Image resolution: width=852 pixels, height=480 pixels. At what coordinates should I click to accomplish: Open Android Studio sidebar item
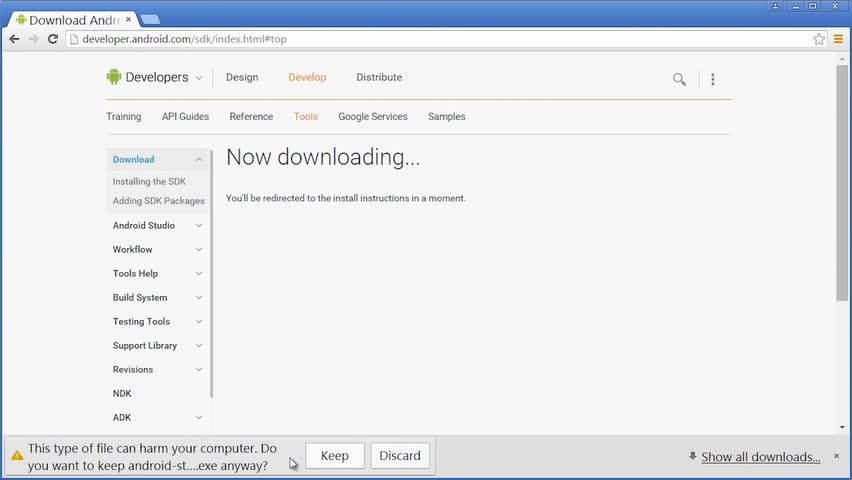144,225
